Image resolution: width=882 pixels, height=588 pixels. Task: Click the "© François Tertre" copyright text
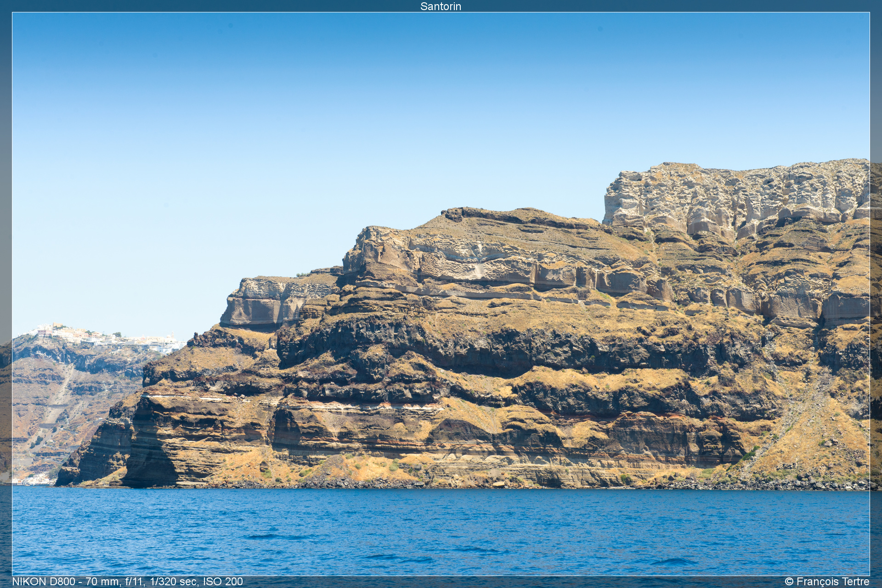point(827,582)
